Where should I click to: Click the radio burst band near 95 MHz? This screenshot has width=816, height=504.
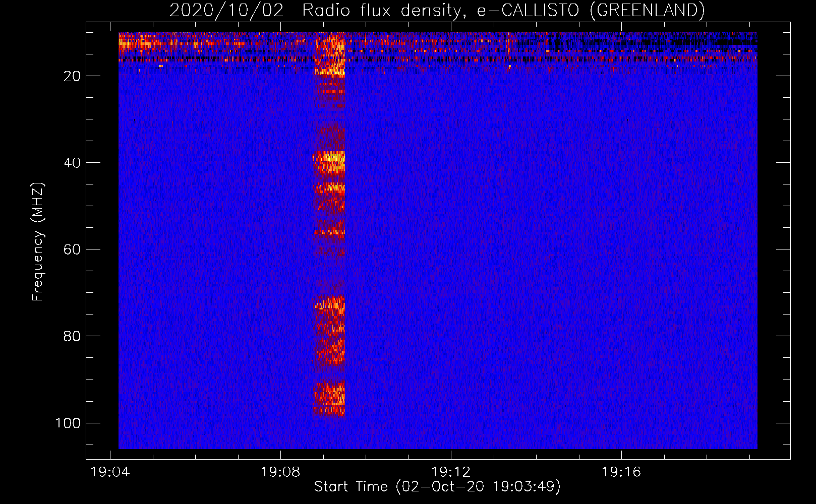click(x=329, y=398)
